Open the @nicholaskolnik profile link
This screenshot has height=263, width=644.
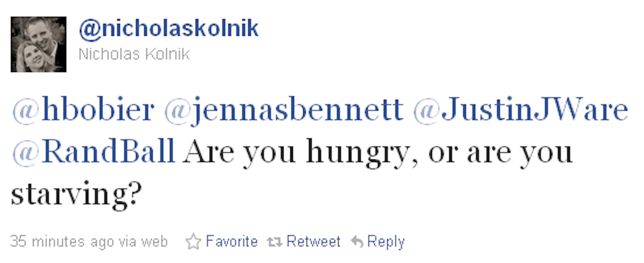point(169,29)
